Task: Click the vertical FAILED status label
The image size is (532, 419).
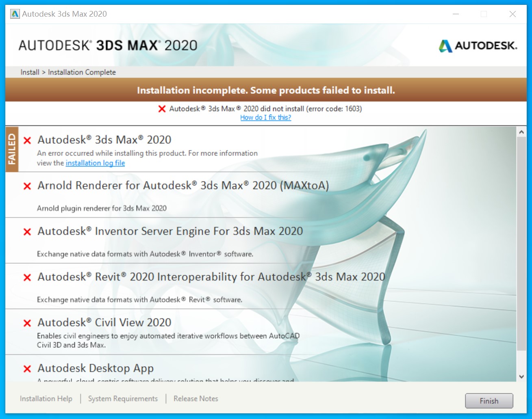Action: click(12, 149)
